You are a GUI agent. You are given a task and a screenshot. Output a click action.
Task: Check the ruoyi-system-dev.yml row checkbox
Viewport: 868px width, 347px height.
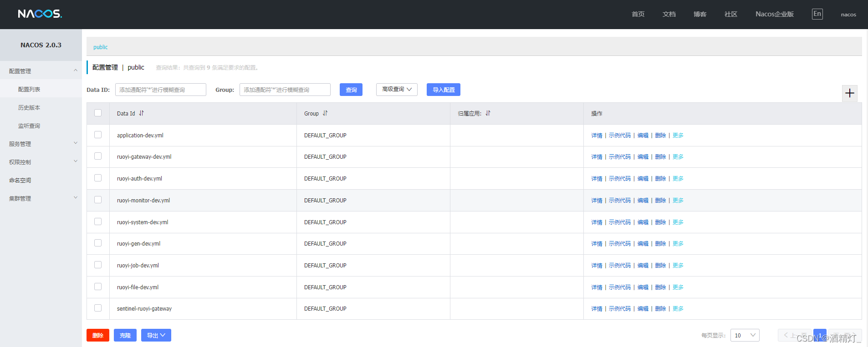[x=98, y=221]
